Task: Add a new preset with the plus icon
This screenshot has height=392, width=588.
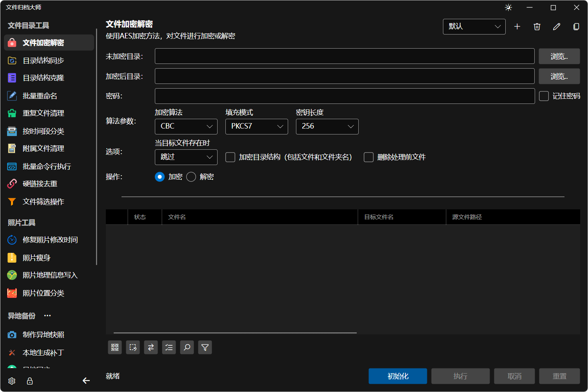Action: click(x=517, y=26)
